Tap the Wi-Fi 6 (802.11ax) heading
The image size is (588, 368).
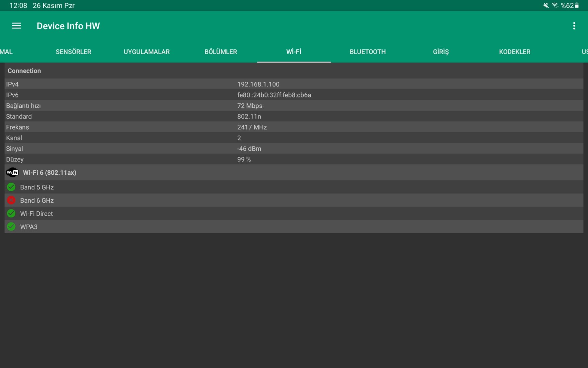(50, 172)
